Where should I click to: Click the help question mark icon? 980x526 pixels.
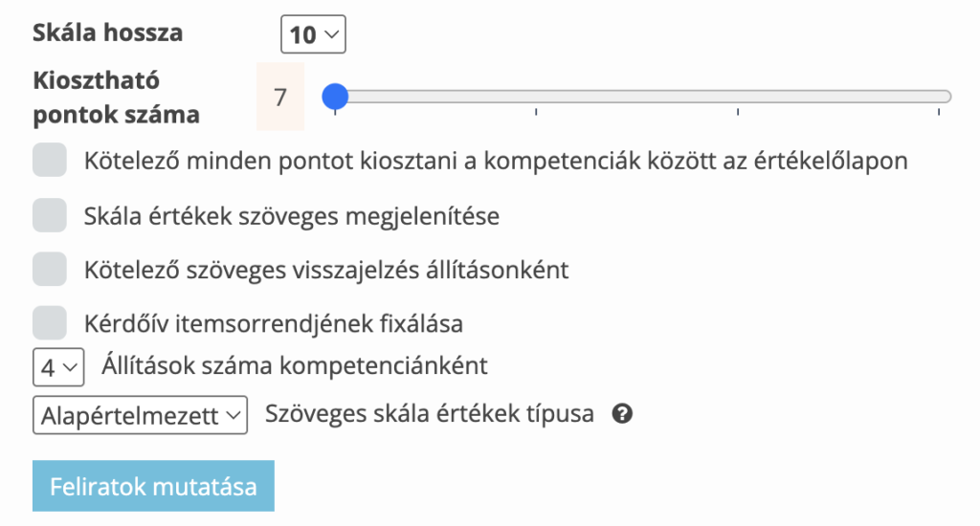(622, 414)
